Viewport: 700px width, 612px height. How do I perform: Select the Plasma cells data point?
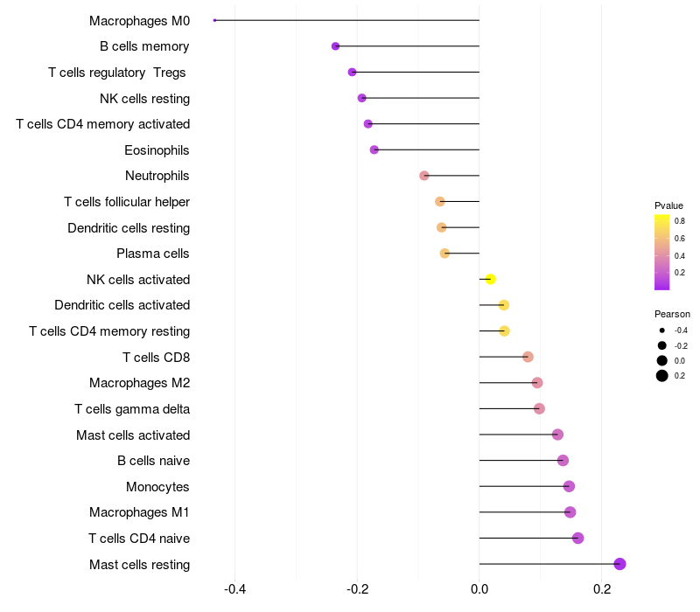point(444,254)
